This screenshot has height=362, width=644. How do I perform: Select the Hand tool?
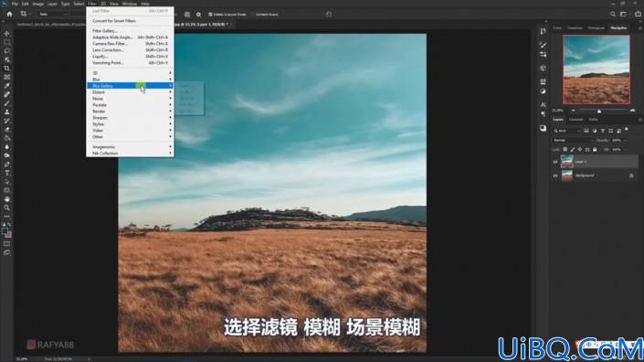point(6,199)
